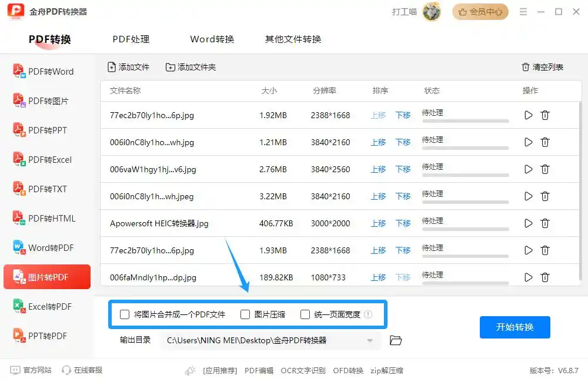This screenshot has width=588, height=382.
Task: Select 图片转PDF in the sidebar
Action: pyautogui.click(x=47, y=277)
